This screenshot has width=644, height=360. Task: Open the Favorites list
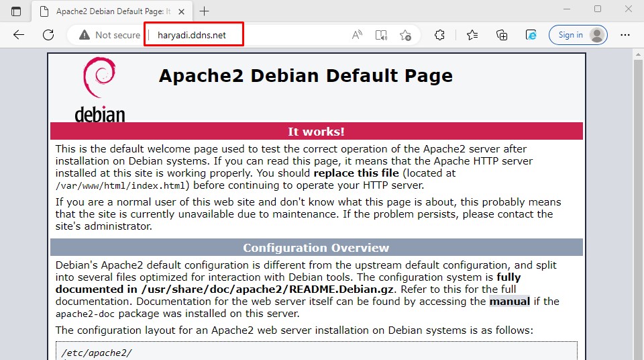point(472,35)
